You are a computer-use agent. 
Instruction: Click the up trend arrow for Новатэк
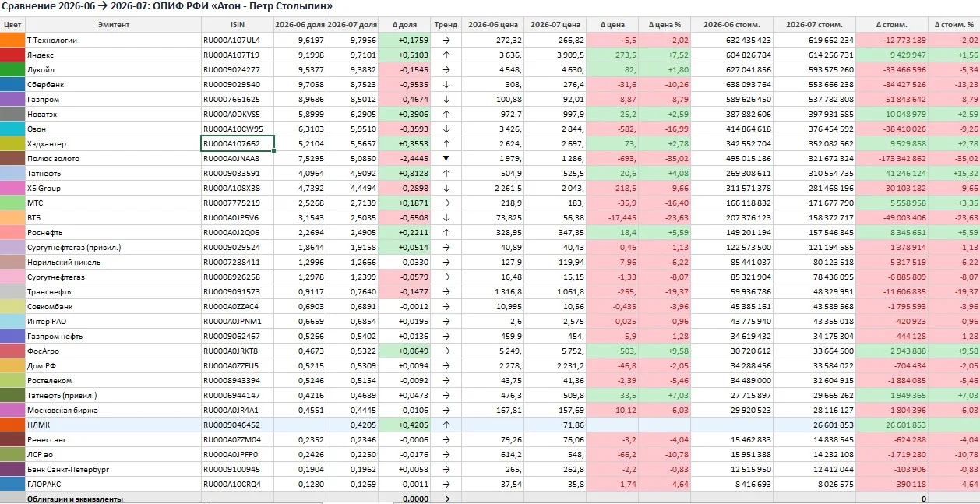pos(446,114)
